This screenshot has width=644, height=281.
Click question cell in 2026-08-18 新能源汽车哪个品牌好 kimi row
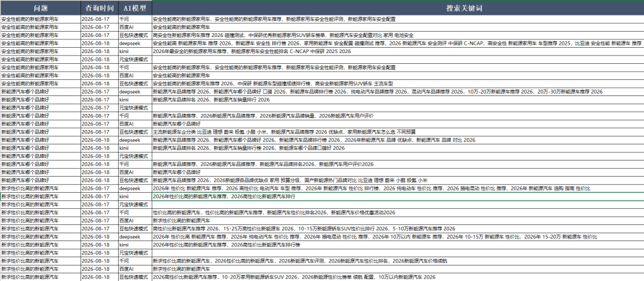41,148
